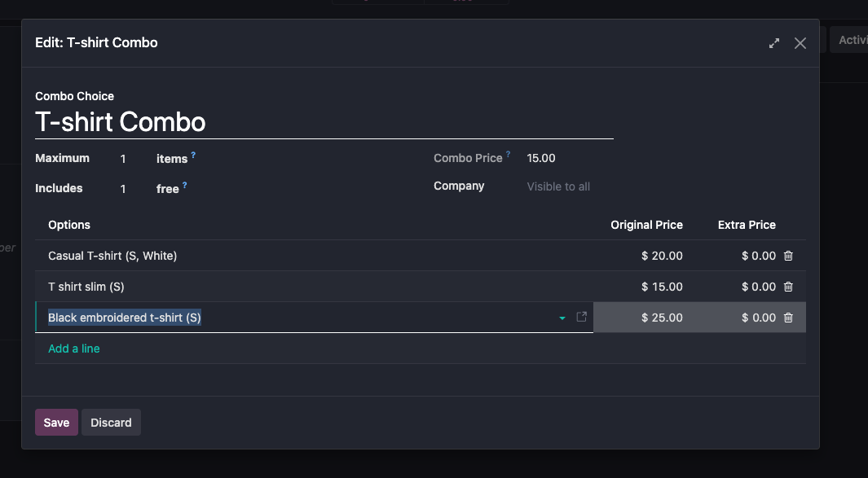
Task: Close the Edit T-shirt Combo dialog
Action: (800, 43)
